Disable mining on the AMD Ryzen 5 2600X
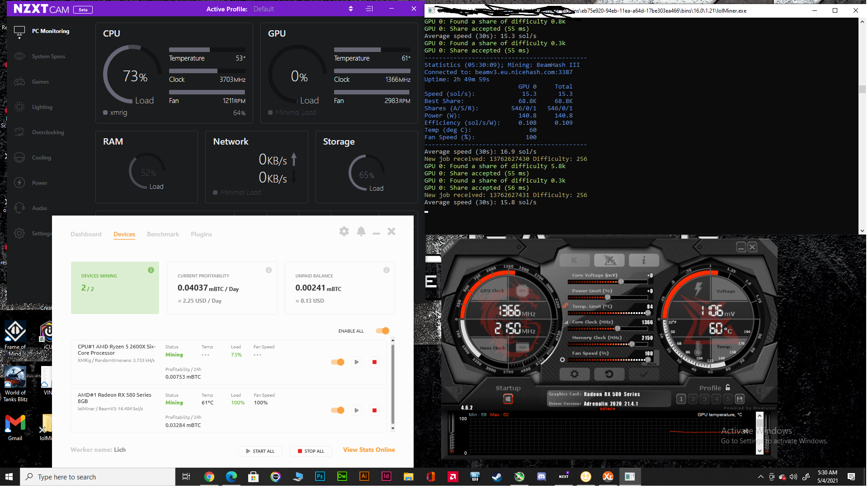Viewport: 868px width, 488px height. (x=338, y=362)
